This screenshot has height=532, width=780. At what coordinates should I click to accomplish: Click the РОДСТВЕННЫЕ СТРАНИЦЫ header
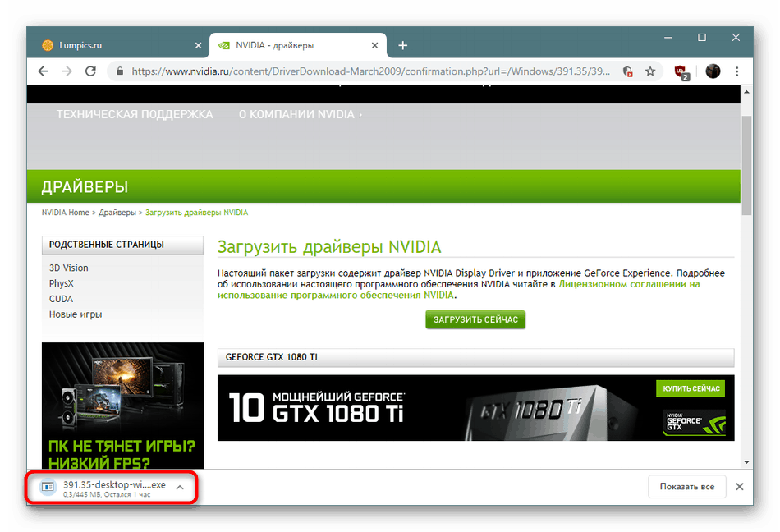[x=122, y=245]
